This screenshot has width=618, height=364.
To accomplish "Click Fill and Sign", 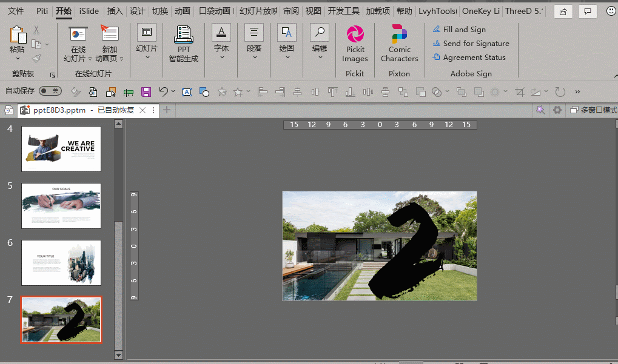I will [459, 30].
